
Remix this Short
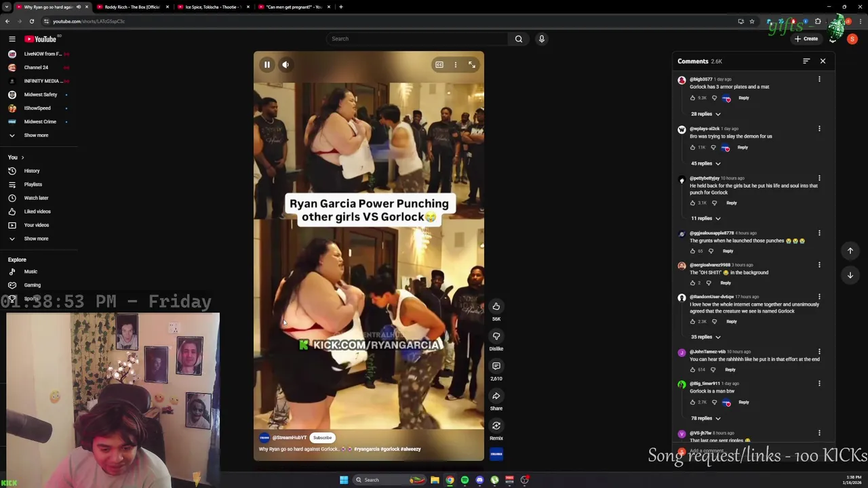[x=496, y=426]
